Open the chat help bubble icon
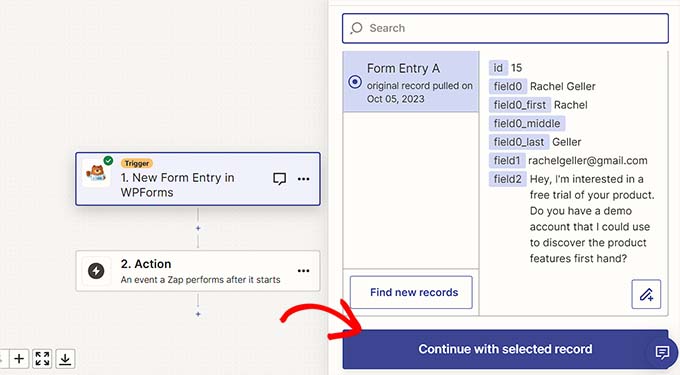 [x=662, y=352]
